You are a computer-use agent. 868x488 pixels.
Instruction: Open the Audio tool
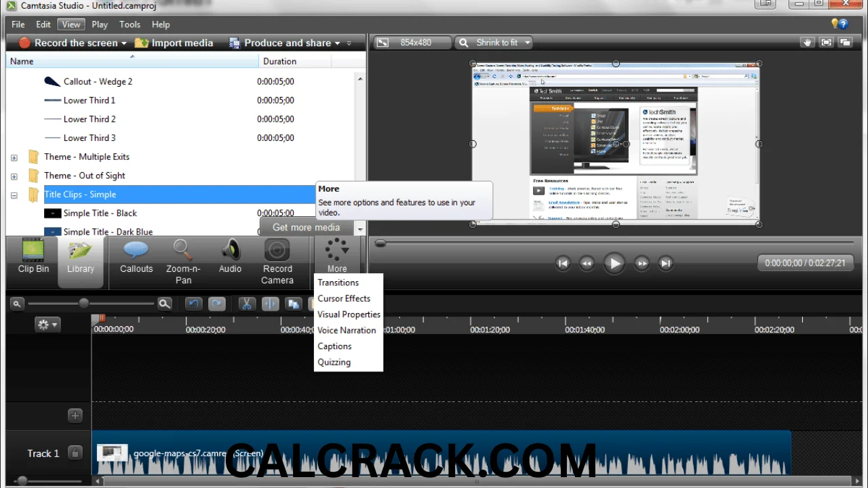(x=230, y=256)
